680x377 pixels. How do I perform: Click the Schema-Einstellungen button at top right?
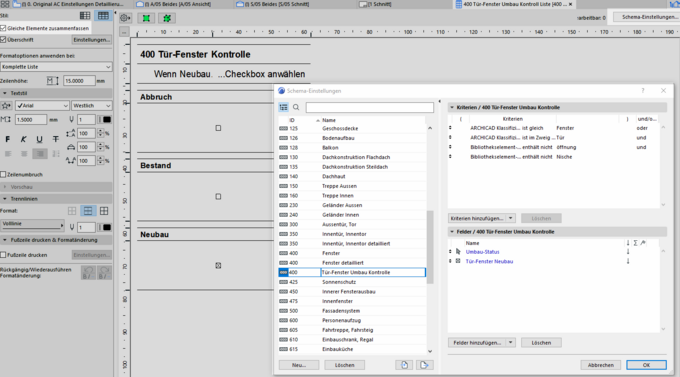(647, 17)
